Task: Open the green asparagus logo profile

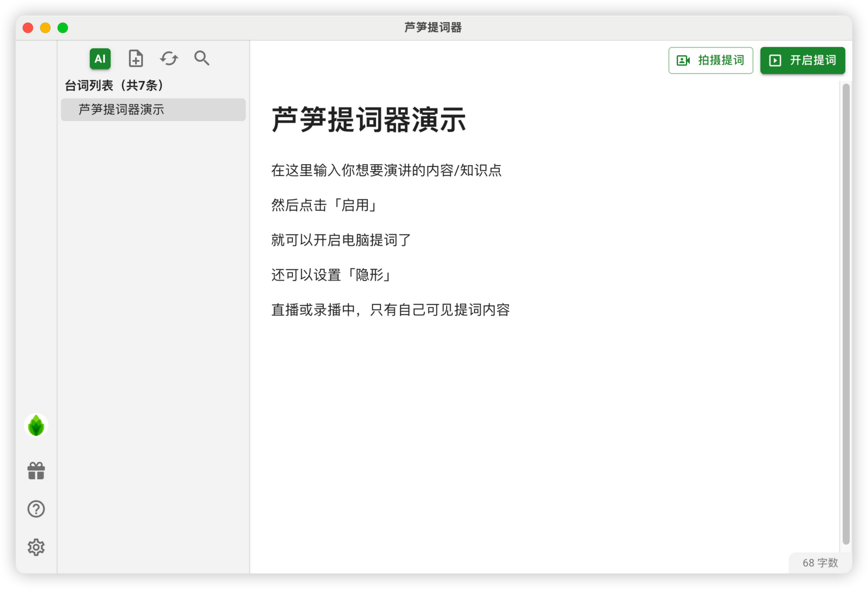Action: pyautogui.click(x=36, y=425)
